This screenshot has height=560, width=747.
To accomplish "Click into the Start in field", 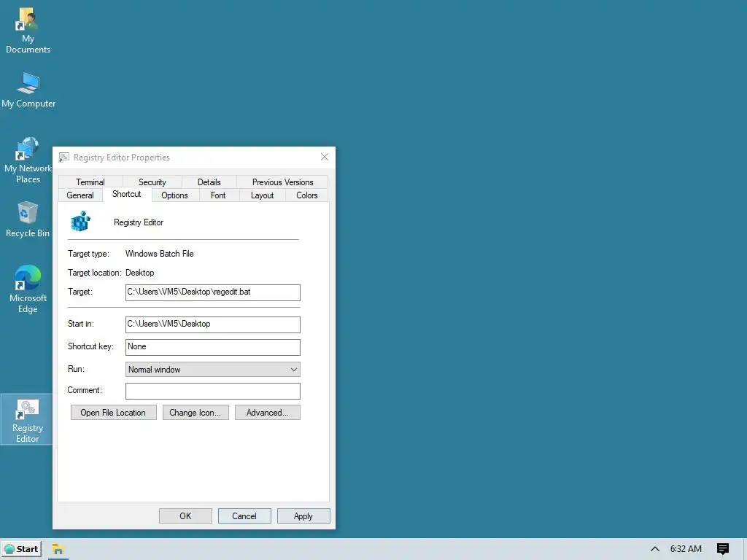I will tap(212, 324).
